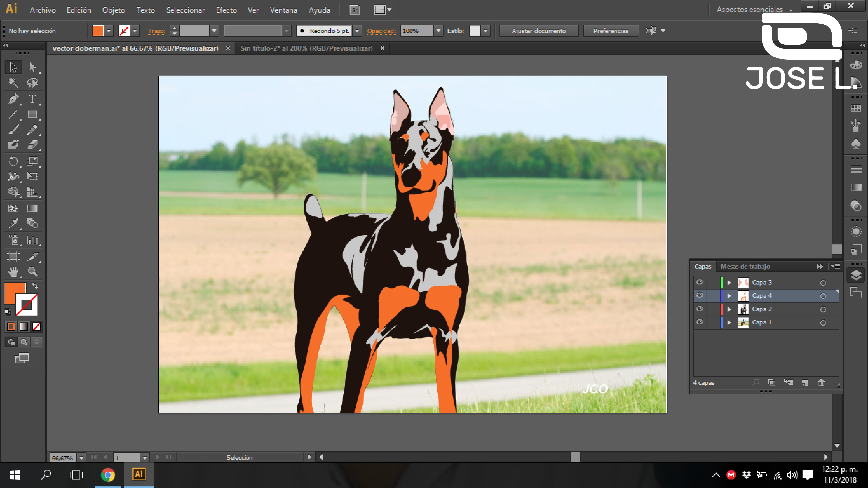Expand Capa 4 layer contents
This screenshot has width=868, height=488.
point(729,296)
